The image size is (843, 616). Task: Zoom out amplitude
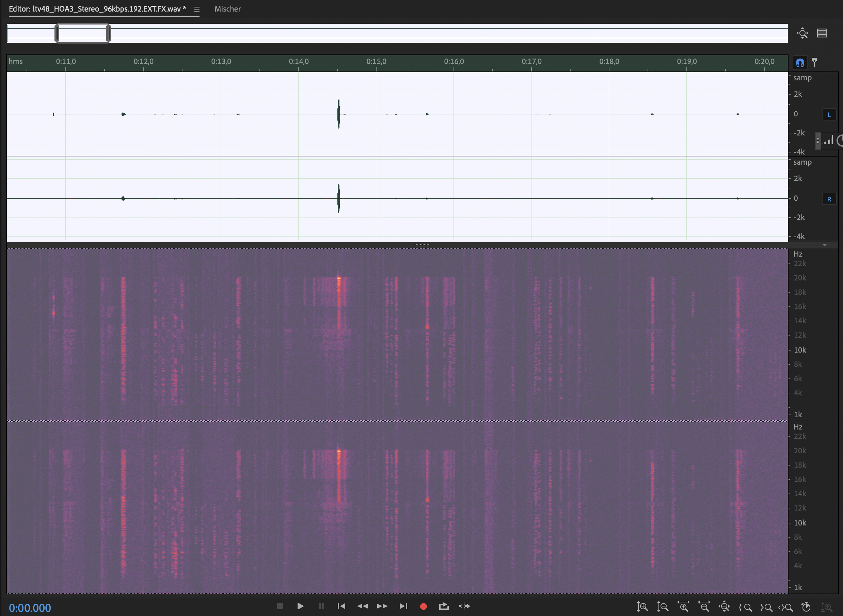pos(663,607)
